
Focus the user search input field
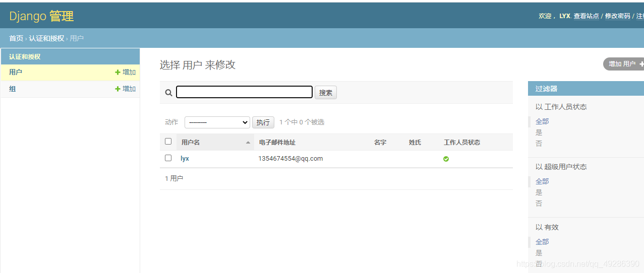click(244, 92)
